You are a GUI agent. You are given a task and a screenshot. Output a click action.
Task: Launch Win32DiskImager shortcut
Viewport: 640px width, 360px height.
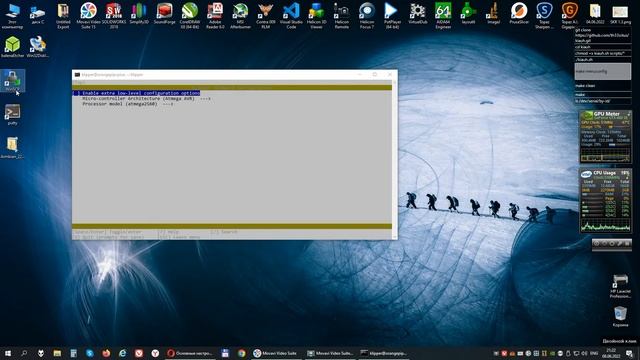pos(38,47)
